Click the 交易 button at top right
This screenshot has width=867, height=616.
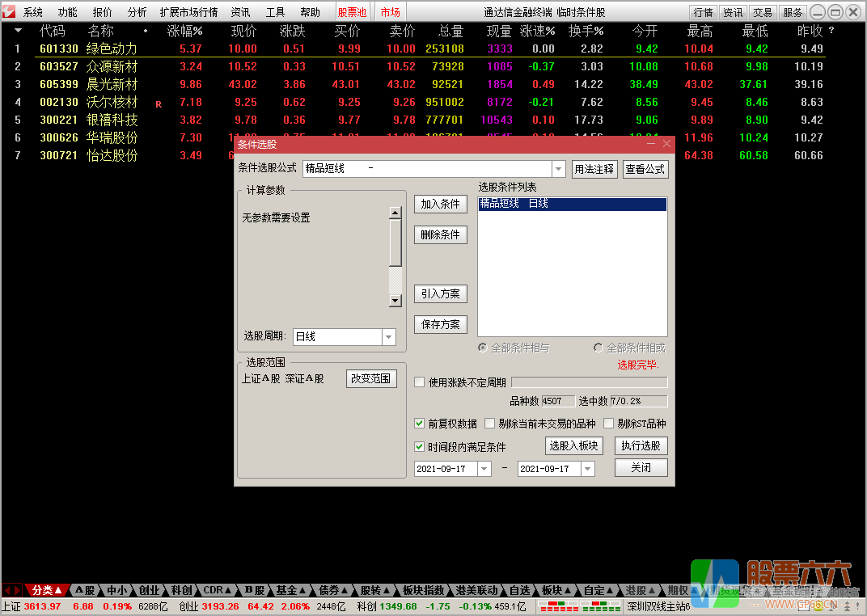(x=763, y=12)
